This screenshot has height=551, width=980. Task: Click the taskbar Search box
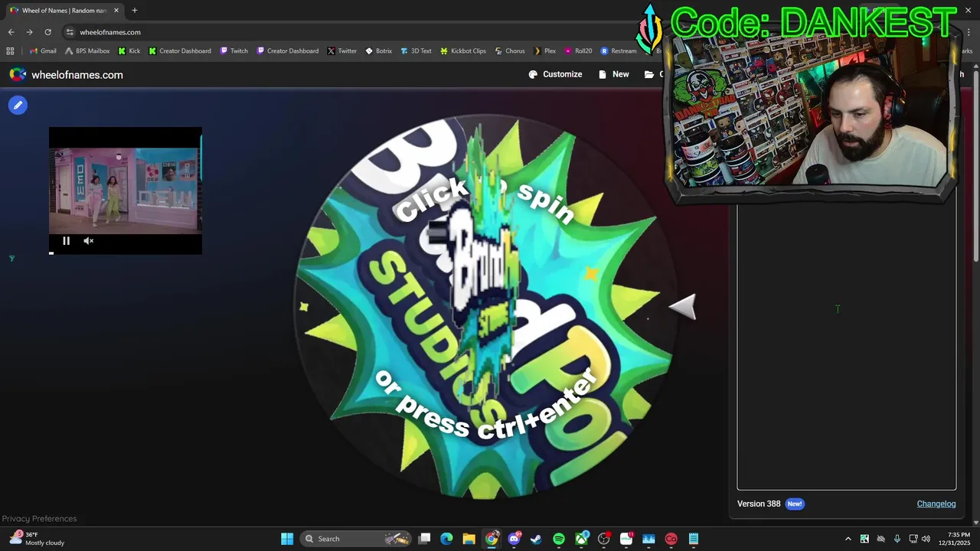point(357,539)
